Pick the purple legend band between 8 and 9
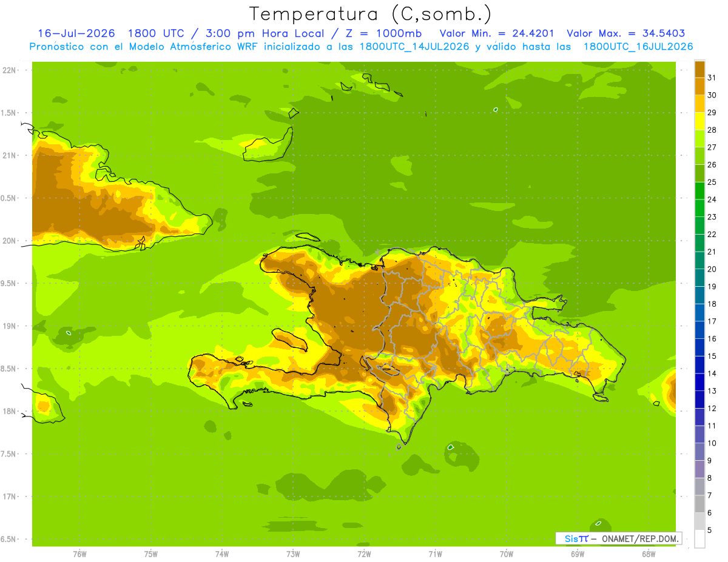Image resolution: width=728 pixels, height=562 pixels. click(x=699, y=469)
